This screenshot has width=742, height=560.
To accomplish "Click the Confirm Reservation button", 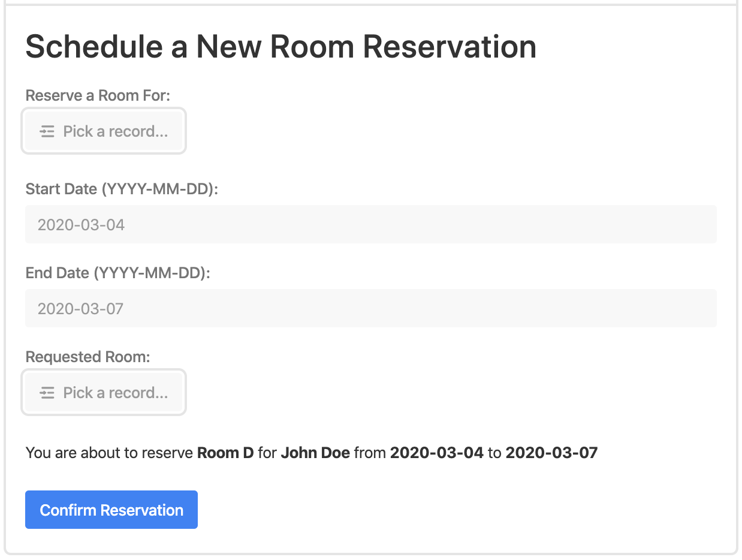I will [x=111, y=510].
